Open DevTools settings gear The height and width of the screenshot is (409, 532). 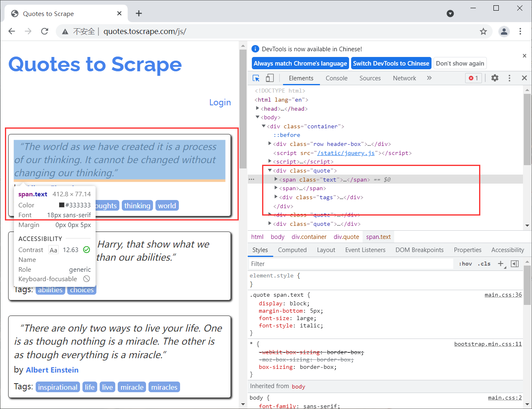coord(495,78)
